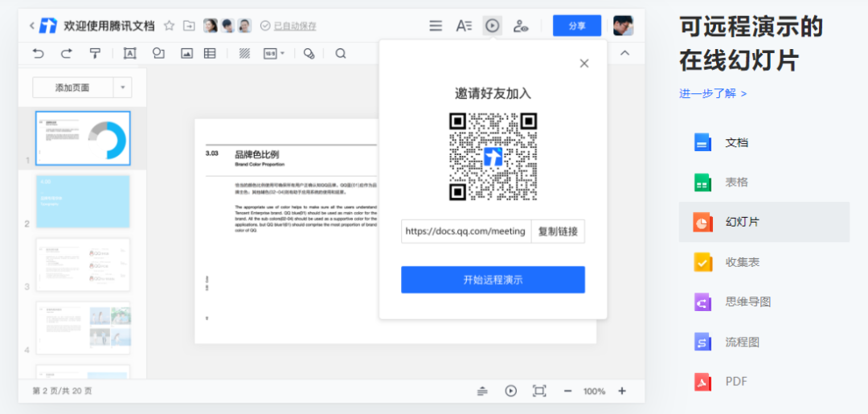Click the collaborator avatars group
This screenshot has width=868, height=414.
227,26
